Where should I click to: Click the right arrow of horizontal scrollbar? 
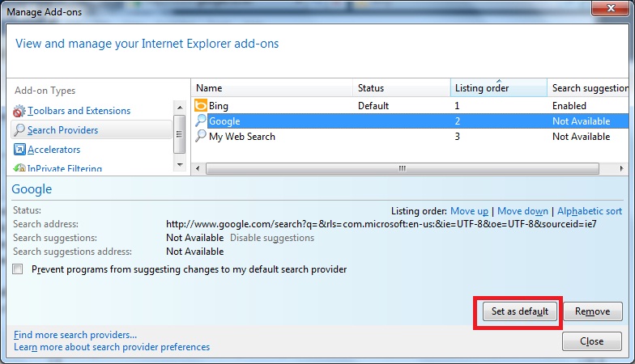tap(621, 168)
